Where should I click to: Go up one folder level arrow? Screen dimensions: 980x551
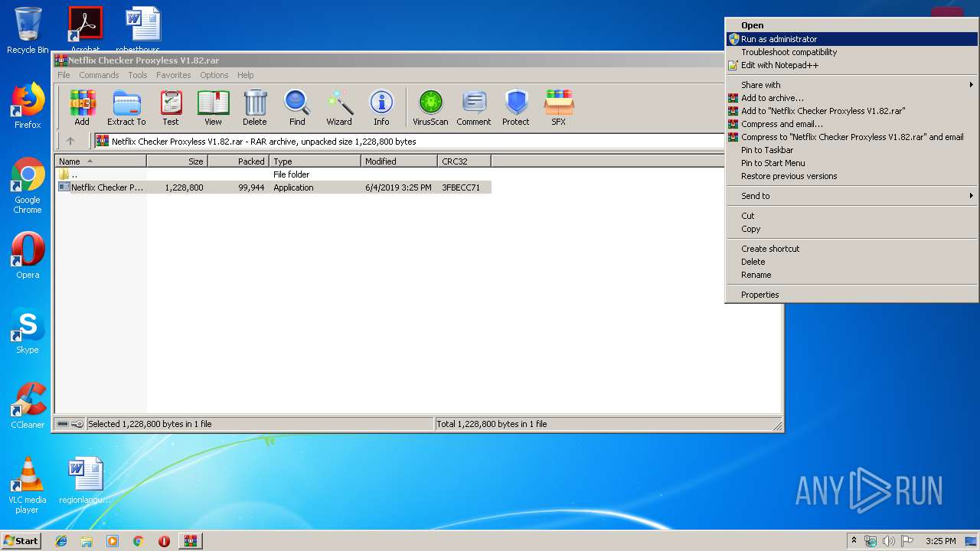70,141
